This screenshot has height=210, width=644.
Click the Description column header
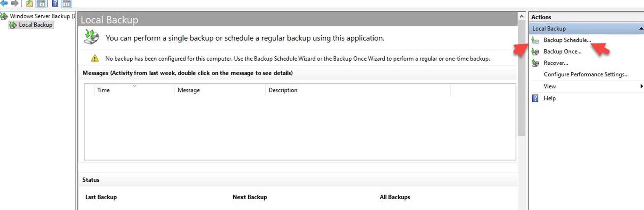click(358, 90)
